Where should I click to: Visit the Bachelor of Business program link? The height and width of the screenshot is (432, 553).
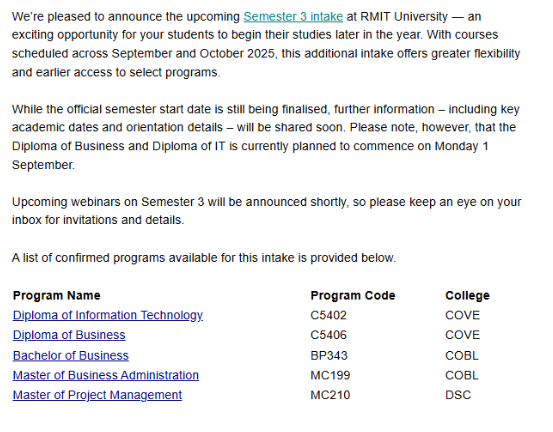coord(71,355)
